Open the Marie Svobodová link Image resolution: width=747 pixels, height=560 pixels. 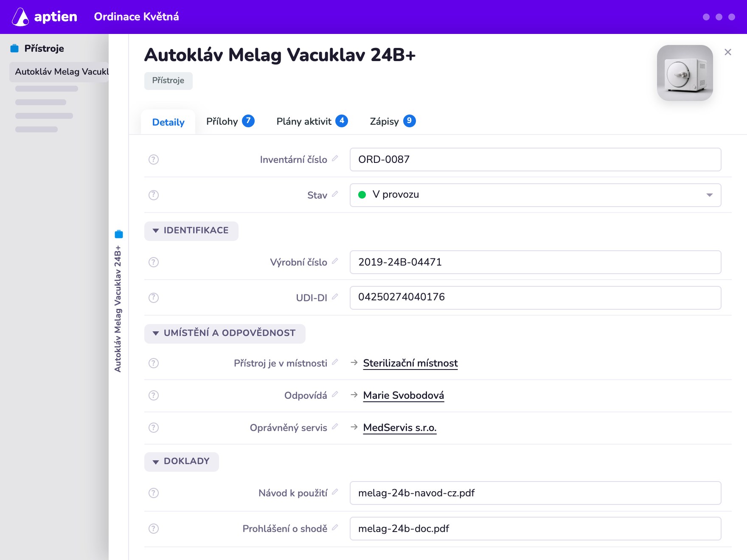pyautogui.click(x=403, y=395)
